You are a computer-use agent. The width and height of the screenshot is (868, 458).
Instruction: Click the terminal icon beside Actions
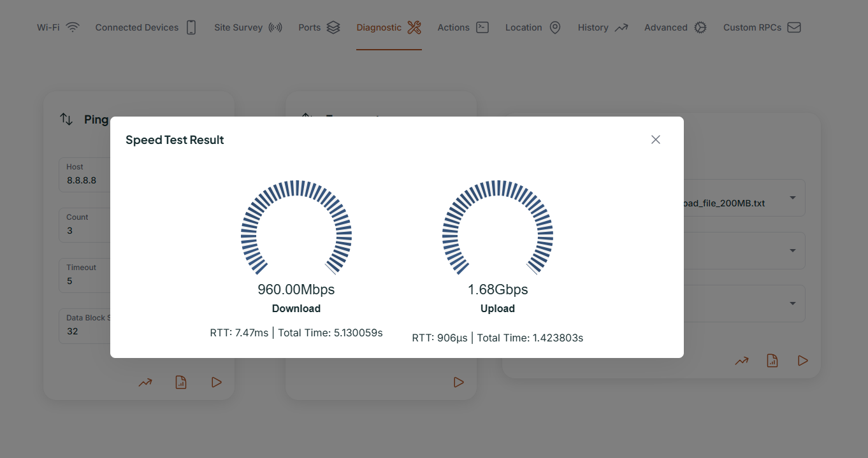click(482, 27)
